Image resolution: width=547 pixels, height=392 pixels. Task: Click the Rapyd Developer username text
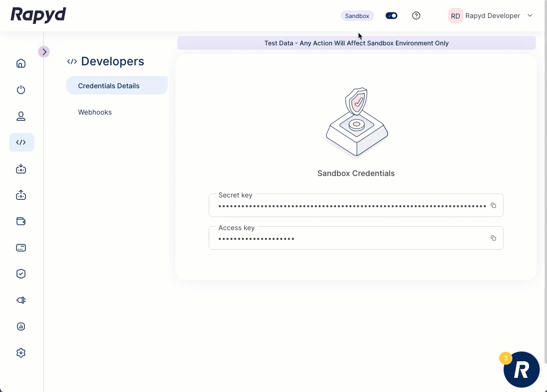[x=492, y=16]
